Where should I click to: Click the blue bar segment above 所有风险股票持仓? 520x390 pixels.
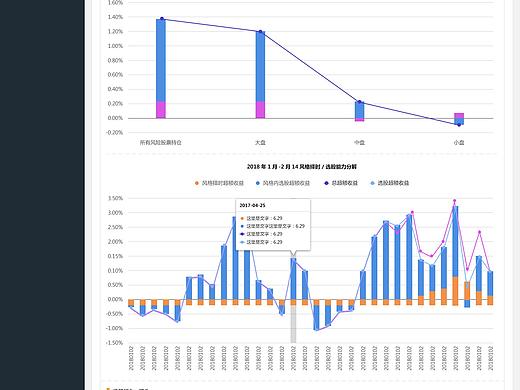(161, 60)
